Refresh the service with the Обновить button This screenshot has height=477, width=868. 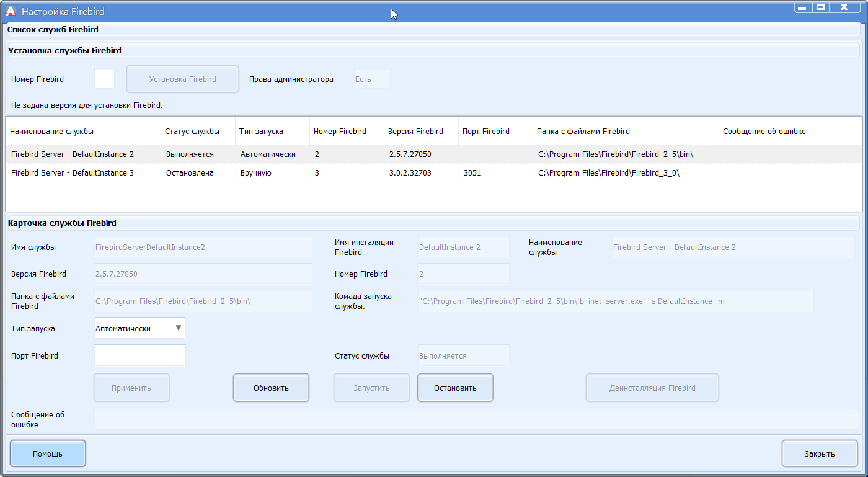click(271, 388)
